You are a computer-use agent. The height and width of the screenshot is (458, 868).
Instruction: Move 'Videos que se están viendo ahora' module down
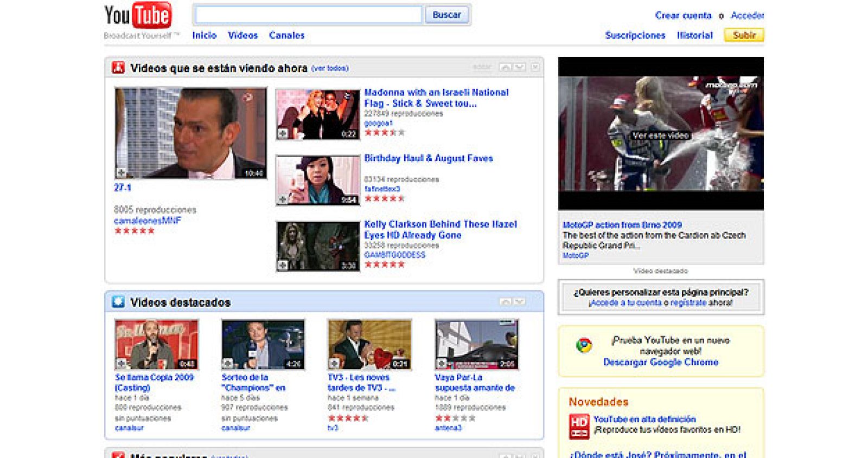coord(519,67)
